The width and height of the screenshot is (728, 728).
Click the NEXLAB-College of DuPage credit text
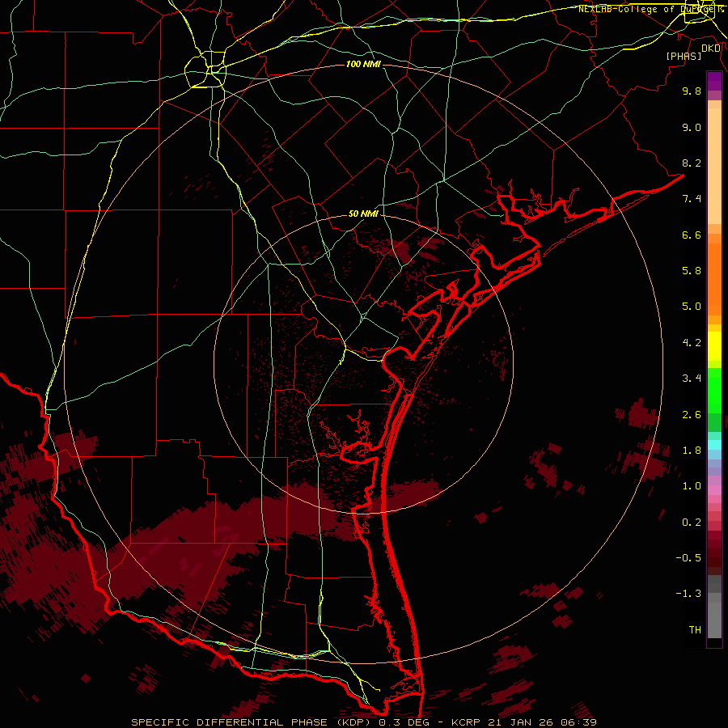(x=650, y=9)
